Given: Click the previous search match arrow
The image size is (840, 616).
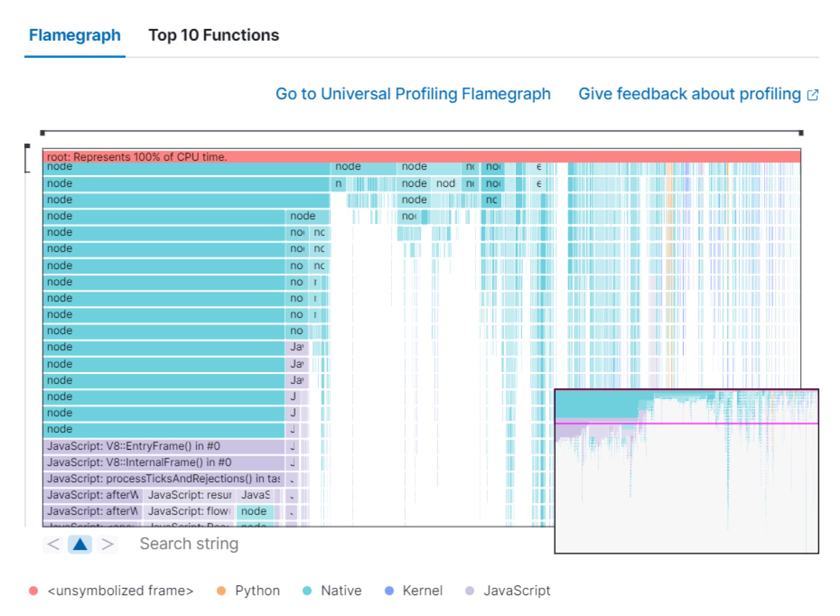Looking at the screenshot, I should [53, 544].
